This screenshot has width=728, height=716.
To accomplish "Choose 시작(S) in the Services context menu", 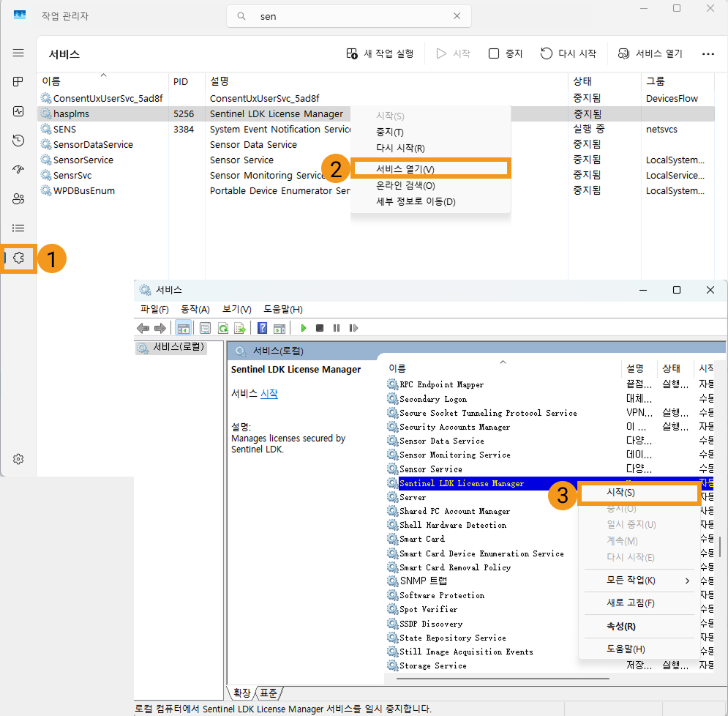I will (x=620, y=493).
